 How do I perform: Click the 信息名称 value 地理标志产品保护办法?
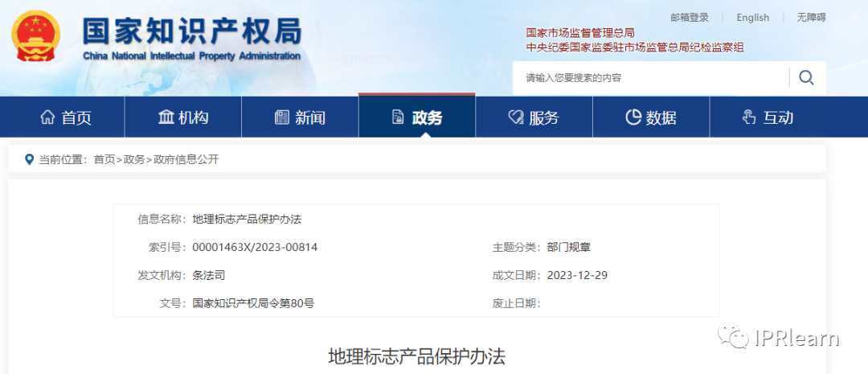pyautogui.click(x=247, y=219)
